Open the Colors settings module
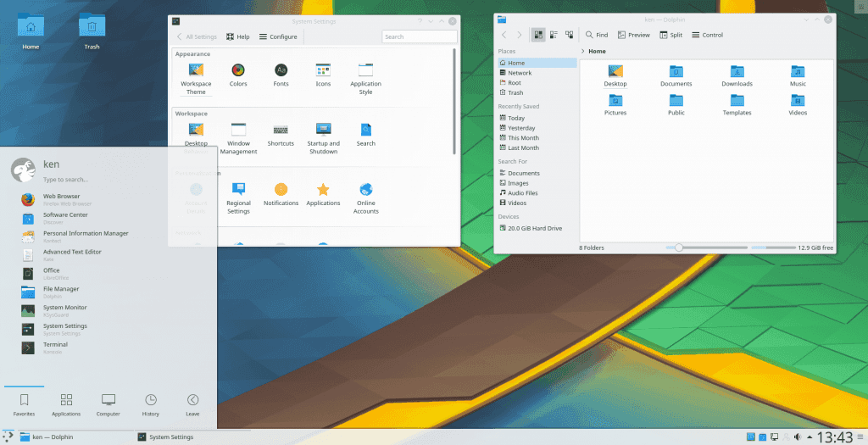Viewport: 868px width, 445px height. pyautogui.click(x=238, y=75)
